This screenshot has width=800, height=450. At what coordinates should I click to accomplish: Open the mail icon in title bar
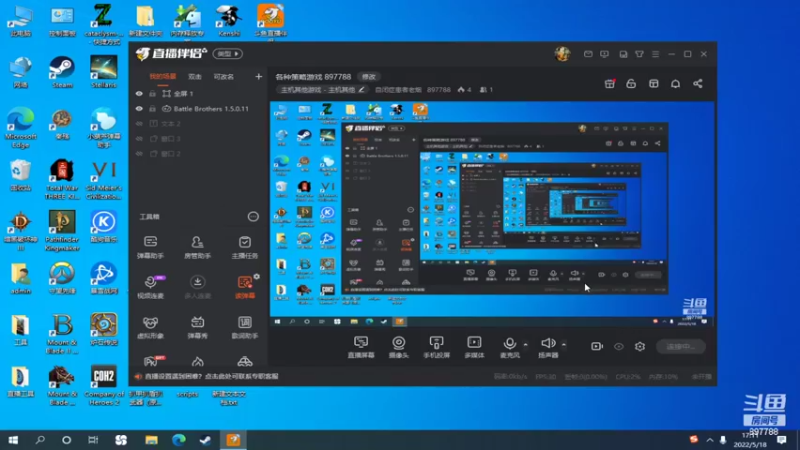click(588, 54)
